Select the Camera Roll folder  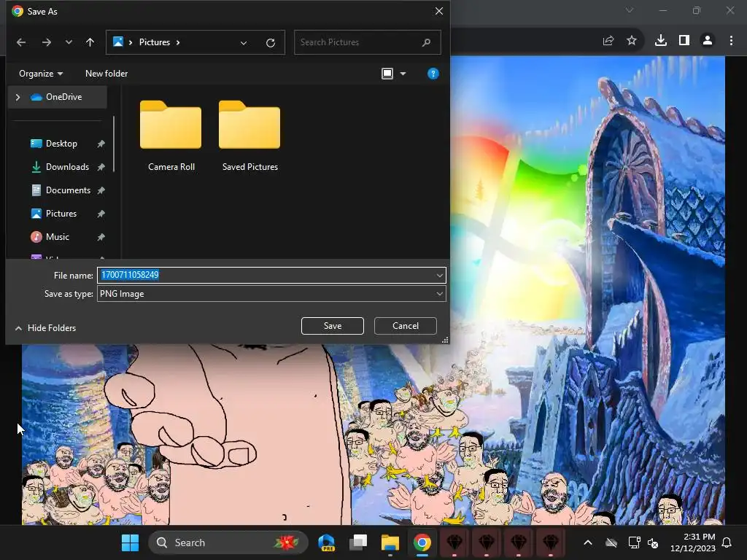[171, 136]
